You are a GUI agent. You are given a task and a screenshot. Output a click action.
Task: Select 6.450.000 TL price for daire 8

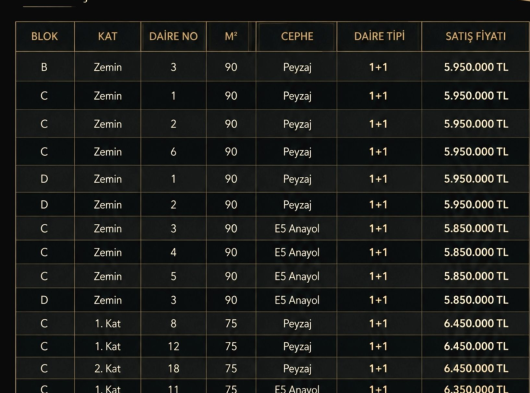coord(476,323)
